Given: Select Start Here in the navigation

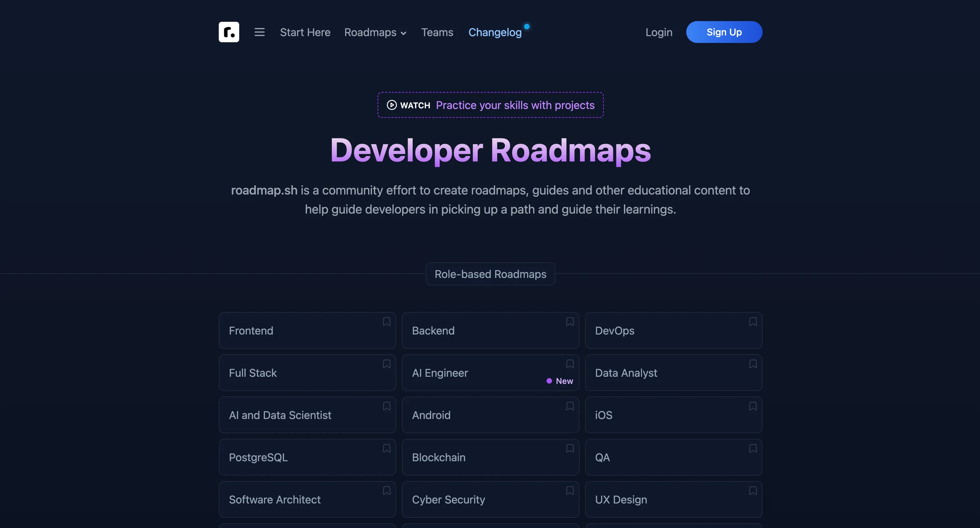Looking at the screenshot, I should tap(305, 32).
